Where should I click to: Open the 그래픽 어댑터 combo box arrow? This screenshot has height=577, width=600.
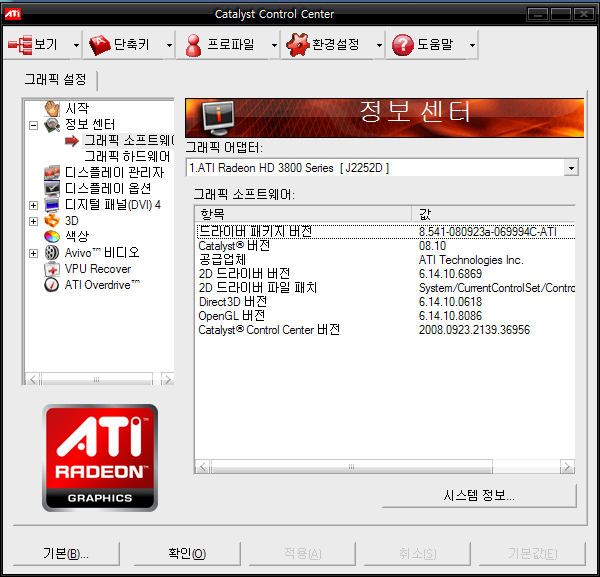point(571,168)
